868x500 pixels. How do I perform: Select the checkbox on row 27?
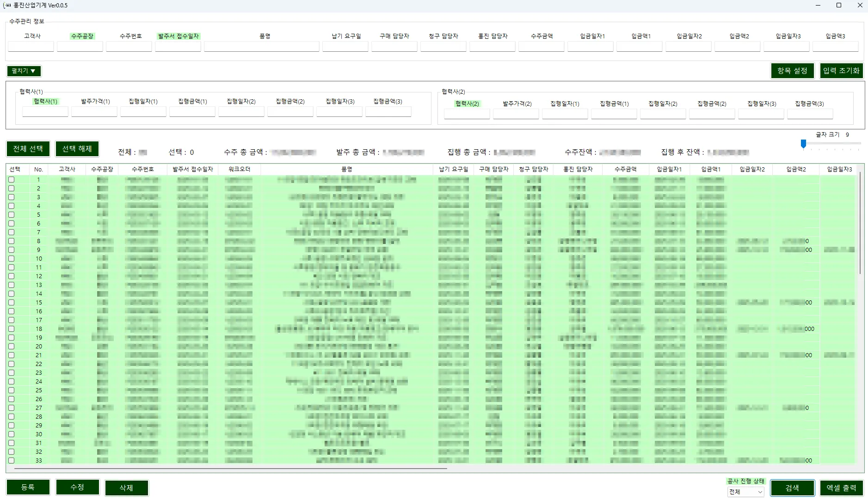tap(12, 408)
